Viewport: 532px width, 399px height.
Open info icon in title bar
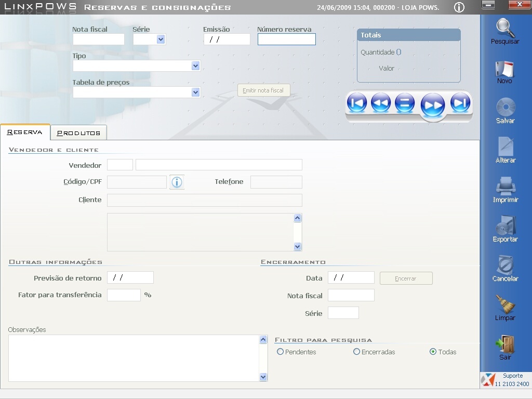click(x=459, y=7)
